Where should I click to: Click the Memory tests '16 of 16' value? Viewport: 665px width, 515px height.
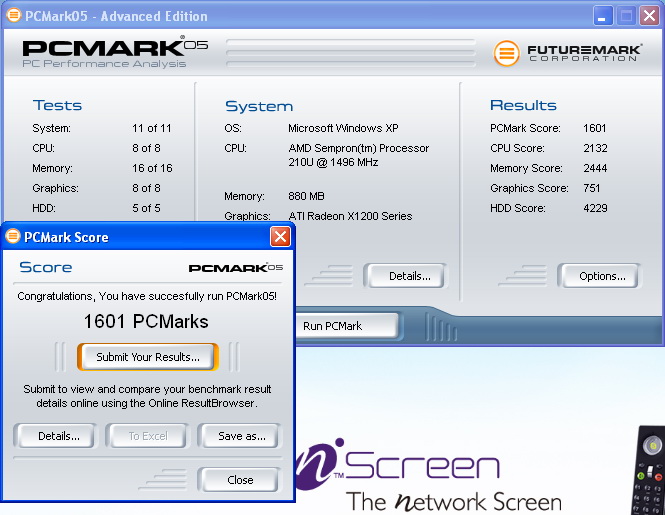click(152, 168)
